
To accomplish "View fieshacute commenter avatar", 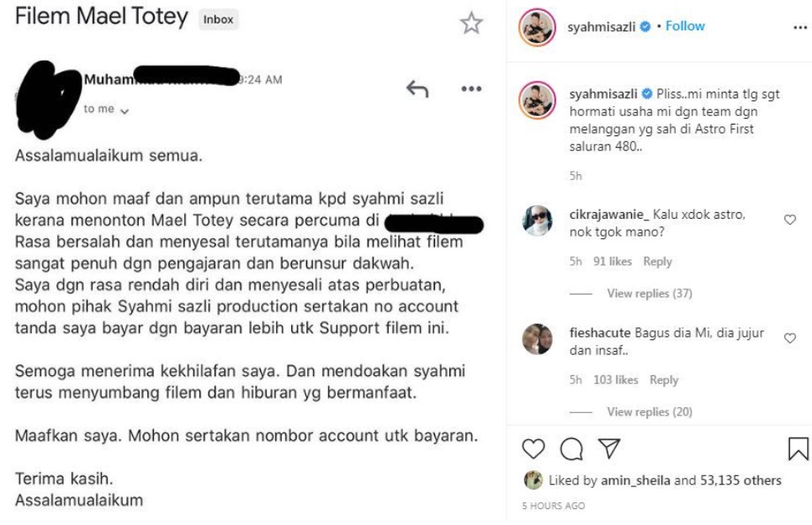I will point(537,339).
